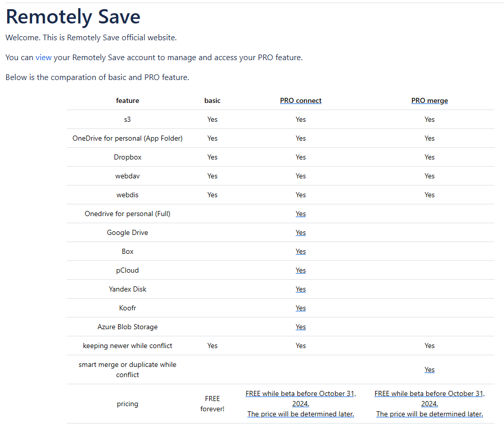Click the Remotely Save page heading
Viewport: 504px width, 424px height.
(73, 17)
